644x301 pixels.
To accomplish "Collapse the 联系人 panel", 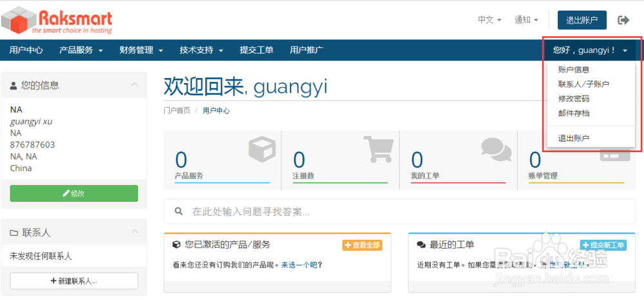I will click(x=135, y=231).
